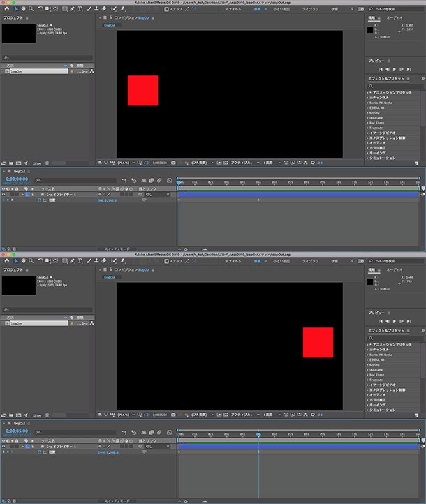The height and width of the screenshot is (504, 426).
Task: Click new composition icon in top Project panel
Action: [19, 163]
